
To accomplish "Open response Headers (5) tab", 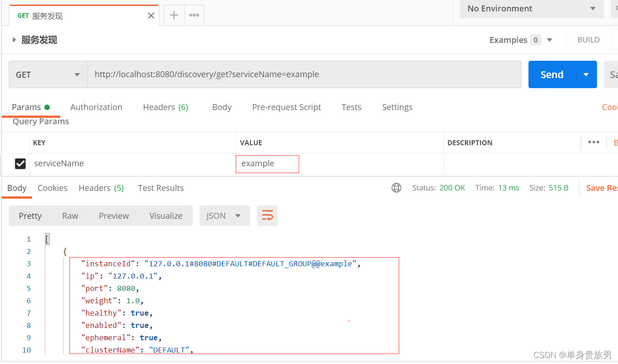I will coord(101,188).
